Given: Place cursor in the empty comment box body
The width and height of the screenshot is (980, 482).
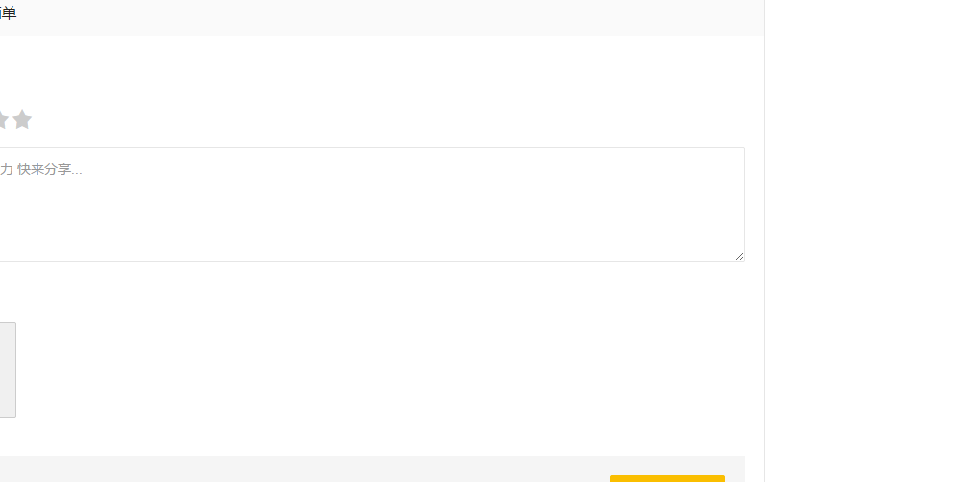Looking at the screenshot, I should click(384, 221).
